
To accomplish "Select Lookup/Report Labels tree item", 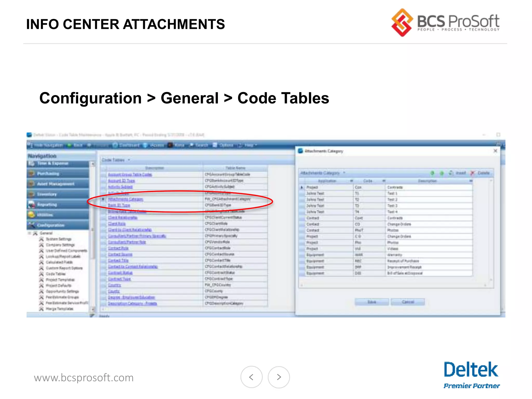I will pyautogui.click(x=63, y=256).
